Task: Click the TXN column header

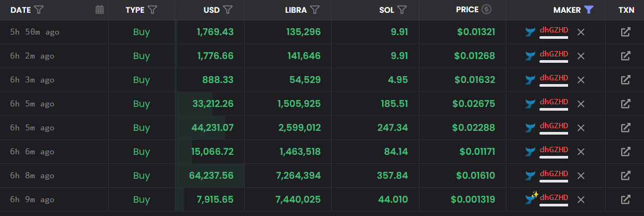Action: [x=626, y=10]
